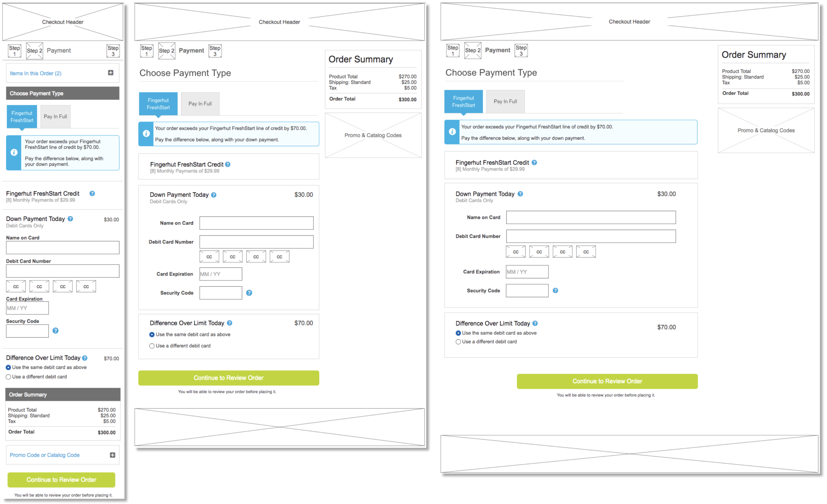Switch to 'Pay In Full' tab in middle mockup
Viewport: 827px width, 504px height.
click(x=200, y=104)
